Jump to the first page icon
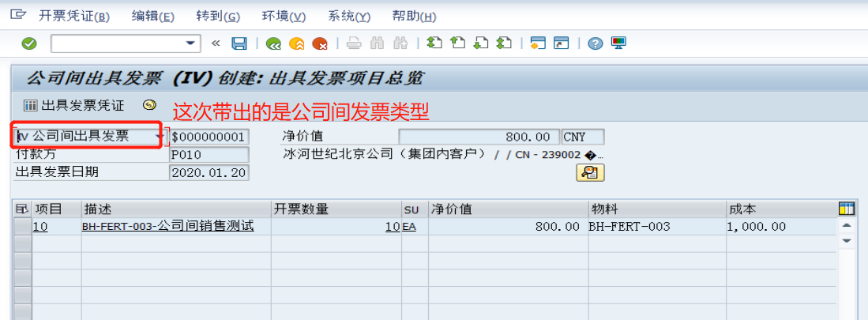This screenshot has width=868, height=320. tap(434, 43)
